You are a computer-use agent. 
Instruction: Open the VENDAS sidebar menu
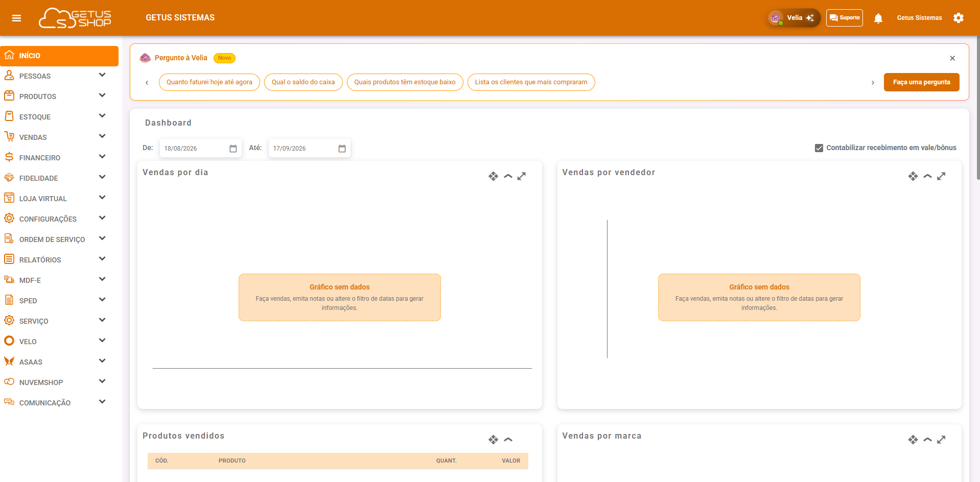coord(59,137)
